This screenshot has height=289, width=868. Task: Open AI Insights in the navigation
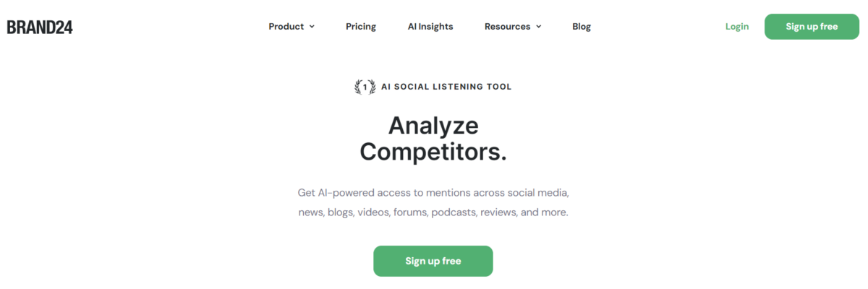click(430, 27)
